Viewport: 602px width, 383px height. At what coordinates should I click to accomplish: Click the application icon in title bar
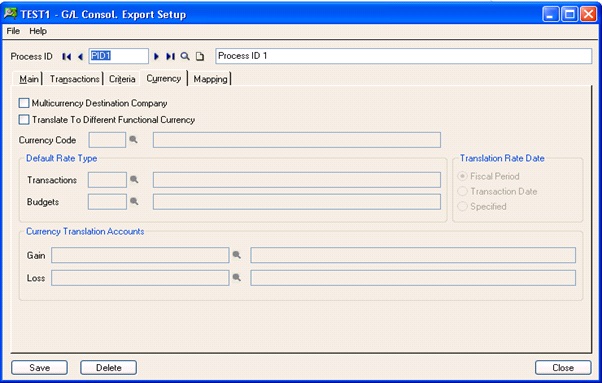tap(10, 14)
